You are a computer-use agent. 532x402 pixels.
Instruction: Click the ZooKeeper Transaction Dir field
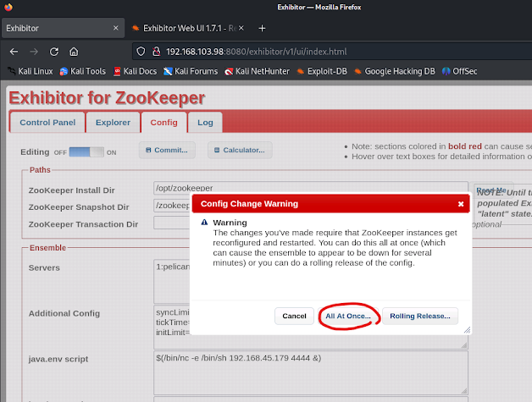click(172, 223)
